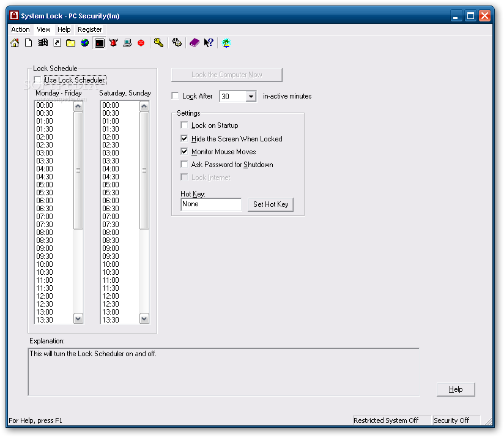This screenshot has width=504, height=437.
Task: Click down arrow of Monday-Friday list scrollbar
Action: coord(78,319)
